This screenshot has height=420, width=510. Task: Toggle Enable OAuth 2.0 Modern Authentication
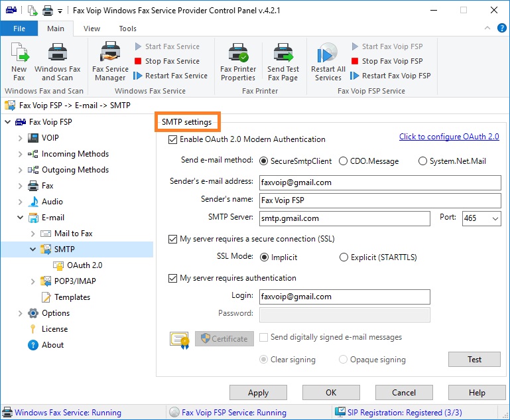(x=172, y=139)
